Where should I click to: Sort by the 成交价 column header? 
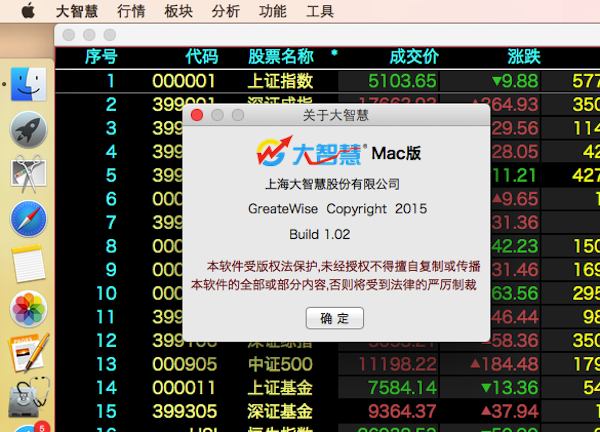click(x=414, y=56)
